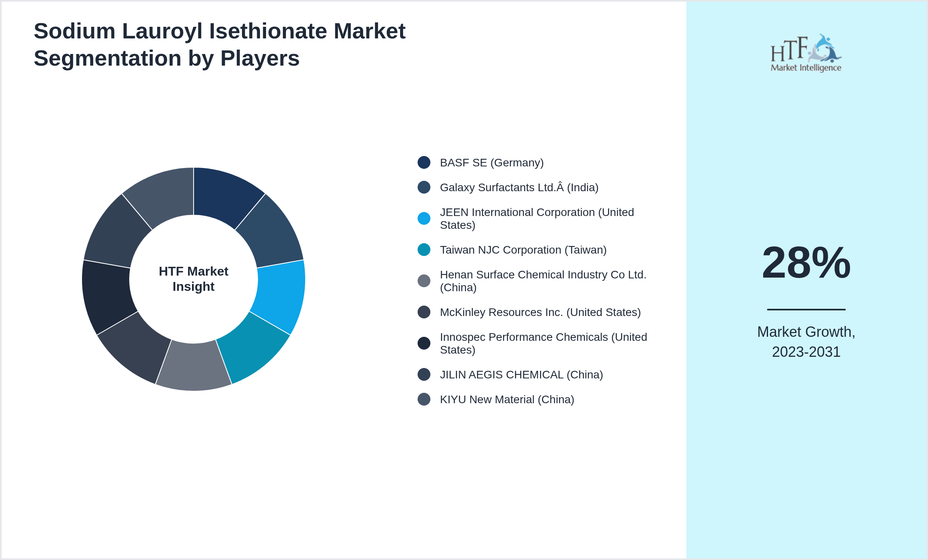928x560 pixels.
Task: Click the Taiwan NJC Corporation legend dot
Action: point(424,250)
